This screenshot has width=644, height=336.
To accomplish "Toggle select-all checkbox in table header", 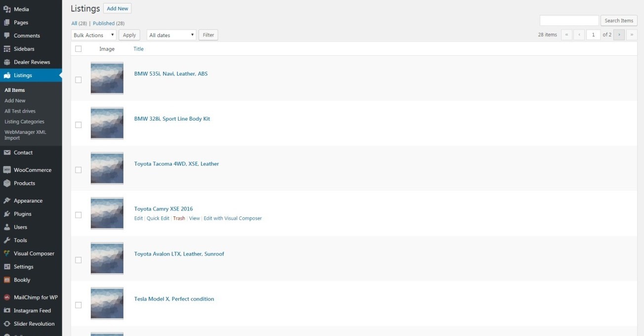I will tap(78, 49).
